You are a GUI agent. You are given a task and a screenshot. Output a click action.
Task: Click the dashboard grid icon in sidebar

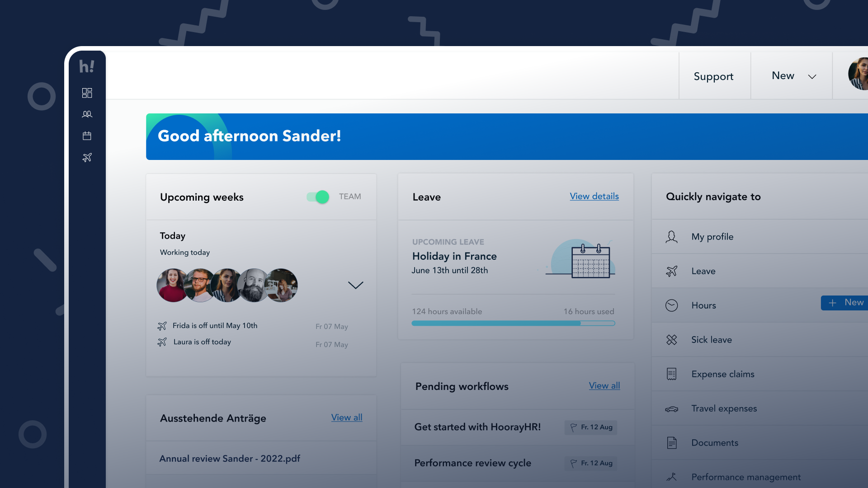88,92
